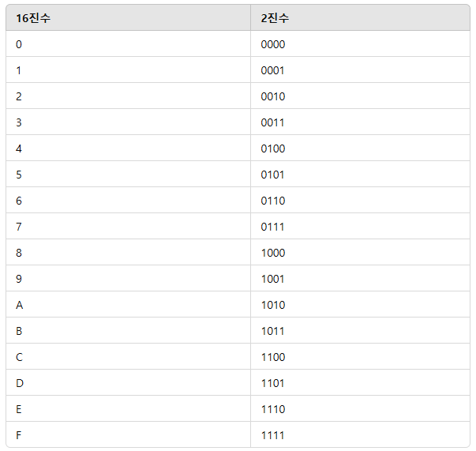Select the hex value A cell
476x451 pixels.
tap(19, 305)
